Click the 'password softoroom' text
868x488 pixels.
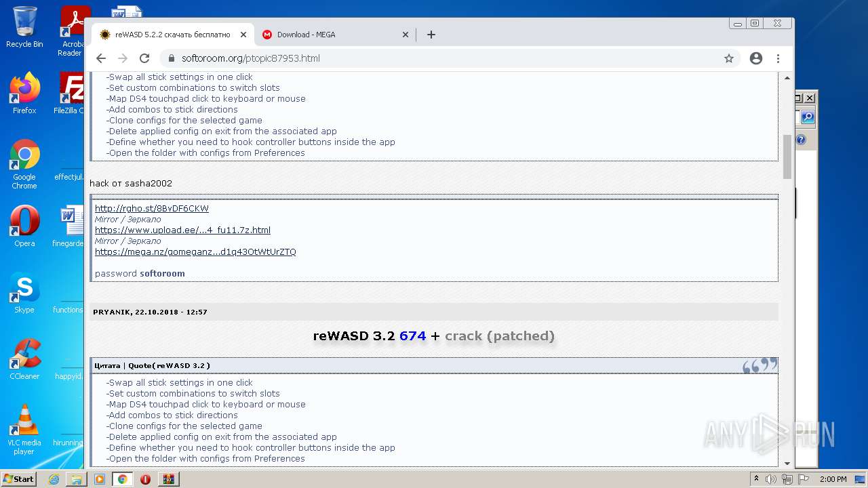tap(140, 273)
